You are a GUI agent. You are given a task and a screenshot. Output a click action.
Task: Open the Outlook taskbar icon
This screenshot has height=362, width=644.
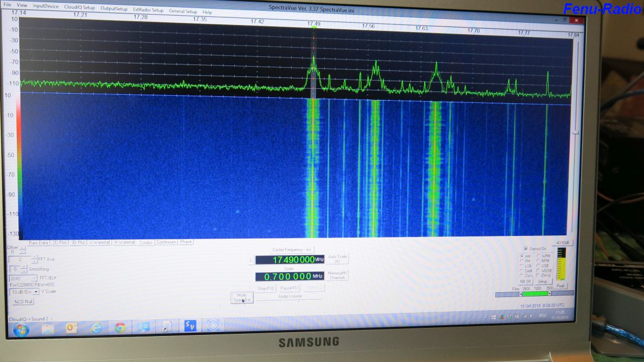(x=72, y=327)
